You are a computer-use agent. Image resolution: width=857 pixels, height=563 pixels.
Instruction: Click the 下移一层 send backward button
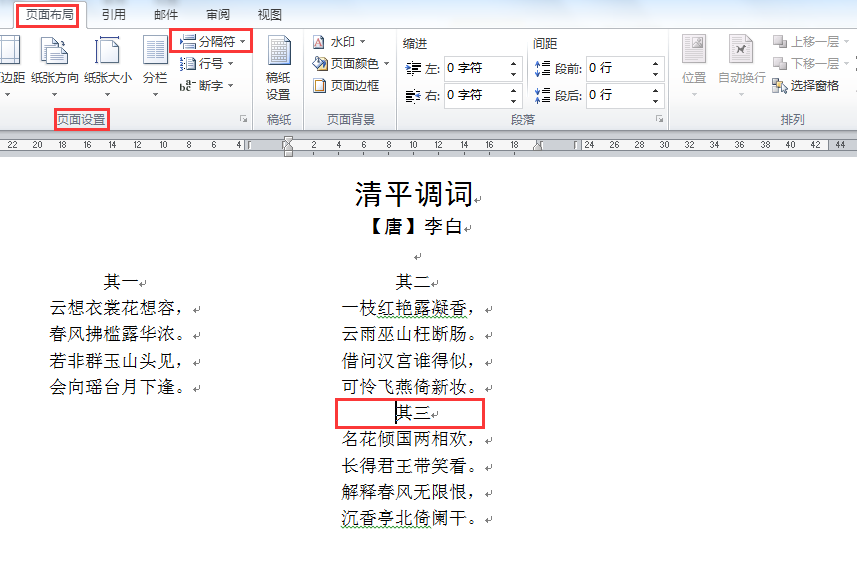811,63
